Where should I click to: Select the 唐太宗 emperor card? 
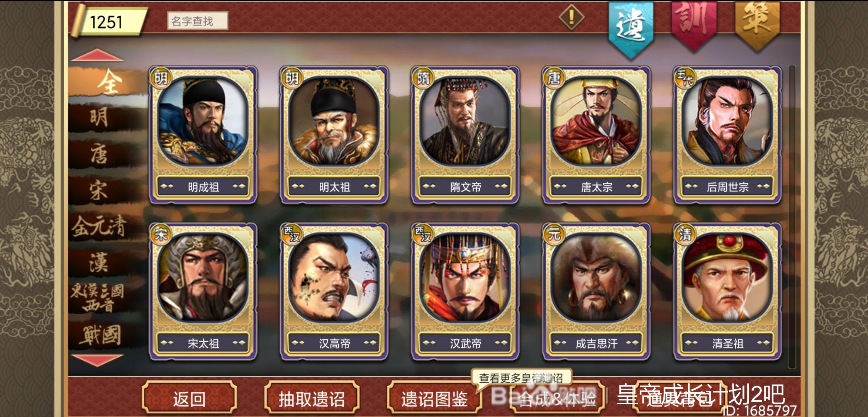596,135
